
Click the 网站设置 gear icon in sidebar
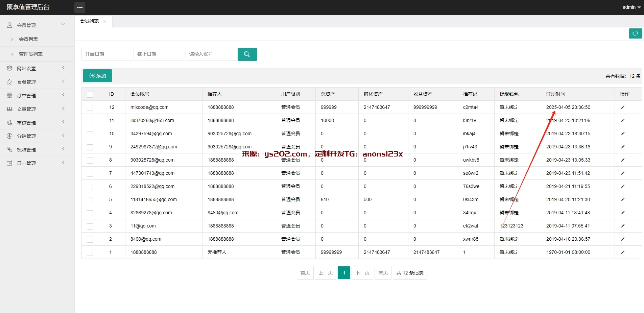click(x=9, y=68)
